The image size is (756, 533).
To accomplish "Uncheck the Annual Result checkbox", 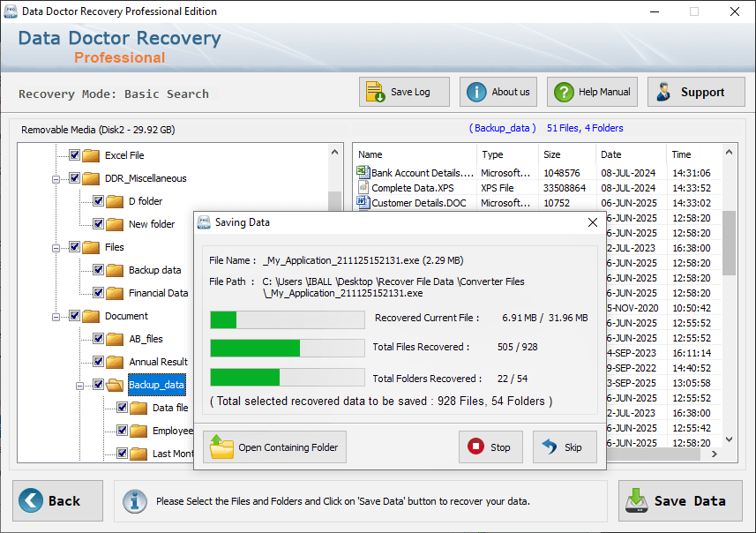I will point(98,361).
